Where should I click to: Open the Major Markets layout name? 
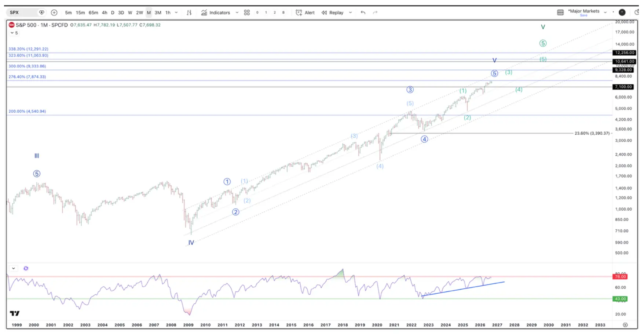[x=584, y=11]
